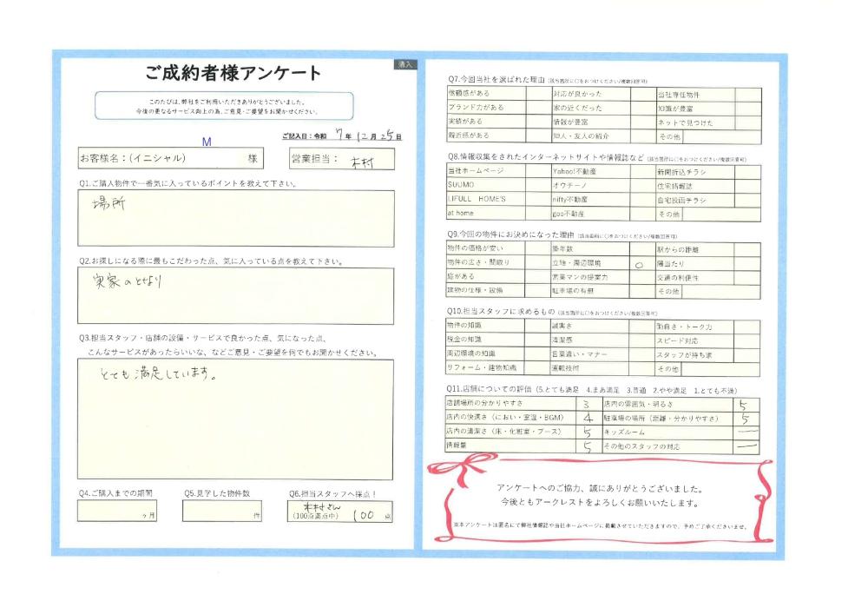The height and width of the screenshot is (614, 868).
Task: Click the circled mark beside 立地・周辺環境
Action: (639, 262)
